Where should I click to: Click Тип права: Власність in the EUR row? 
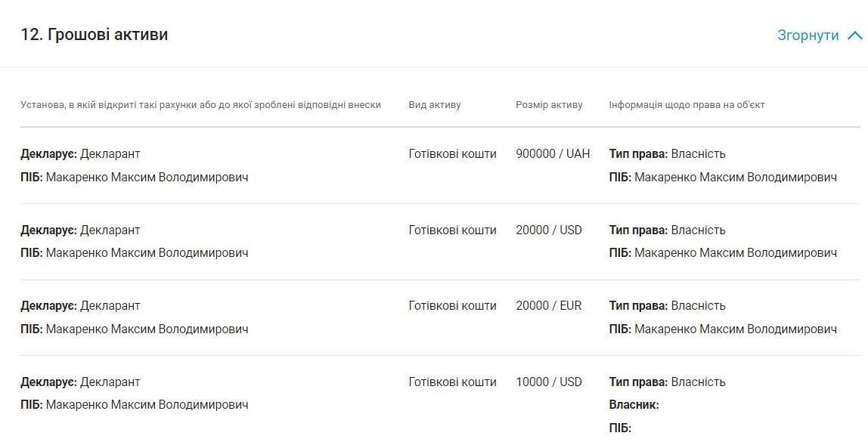click(x=667, y=306)
